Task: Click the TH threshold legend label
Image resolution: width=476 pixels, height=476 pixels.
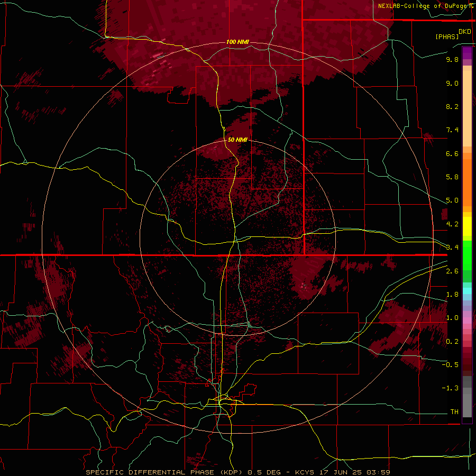Action: [x=454, y=411]
